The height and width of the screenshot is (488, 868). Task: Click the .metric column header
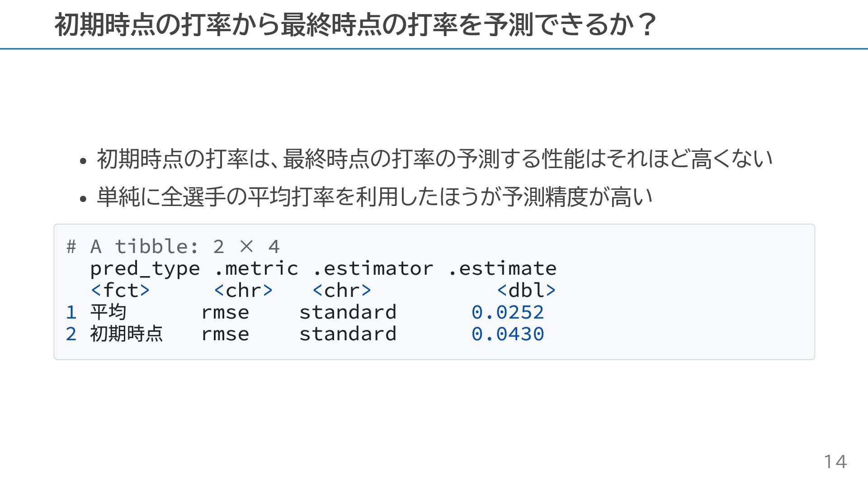tap(256, 268)
